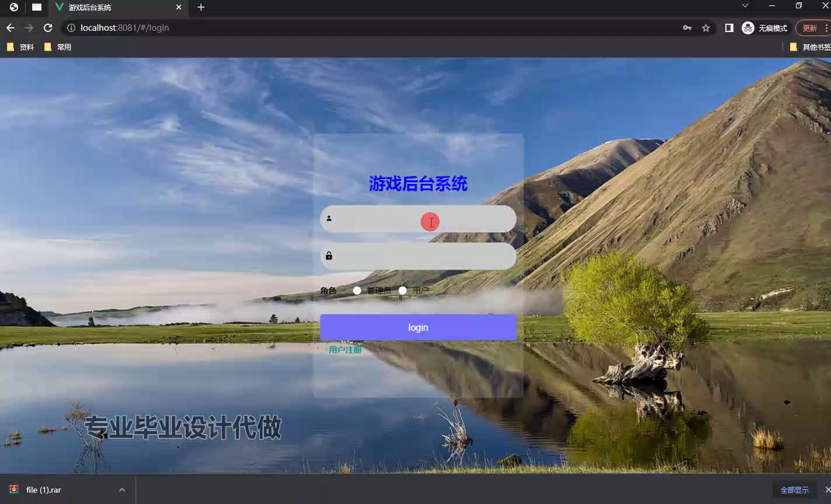
Task: Click the 角色 label text
Action: (329, 290)
